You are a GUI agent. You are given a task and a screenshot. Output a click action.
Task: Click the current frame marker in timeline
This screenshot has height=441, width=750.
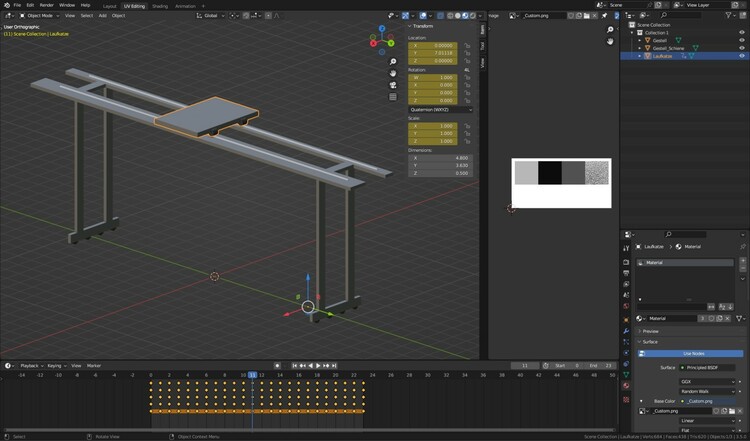coord(252,375)
